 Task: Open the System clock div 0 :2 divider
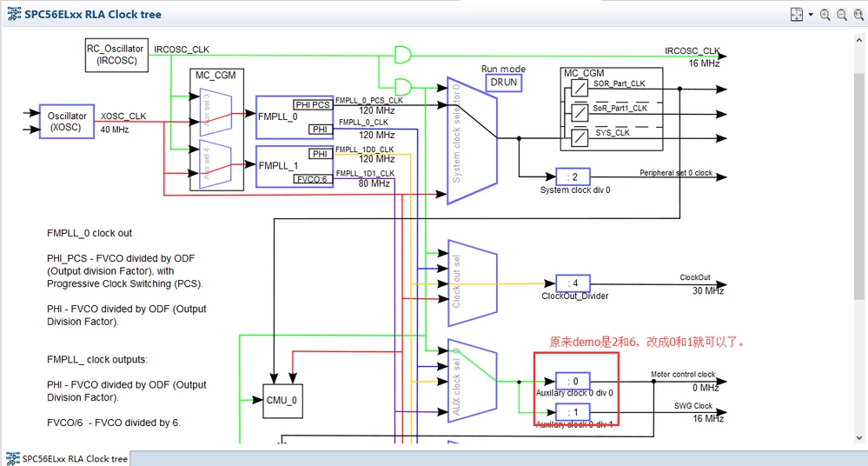click(x=573, y=176)
